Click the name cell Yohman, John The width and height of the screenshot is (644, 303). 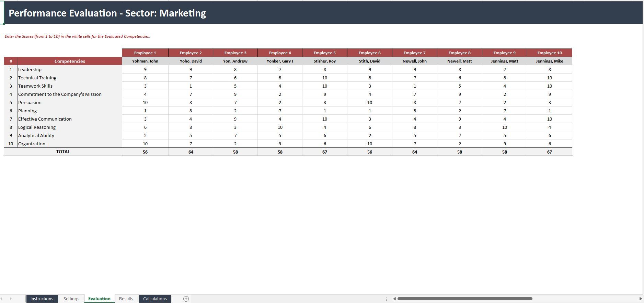pos(145,61)
